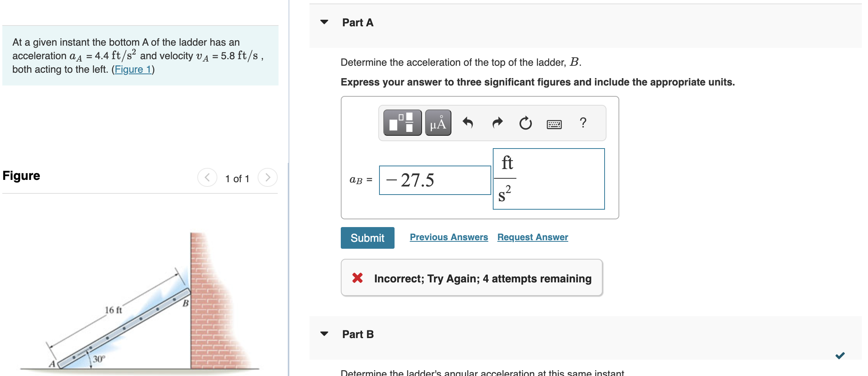Reset the answer field with the refresh icon
Image resolution: width=868 pixels, height=376 pixels.
[x=525, y=123]
